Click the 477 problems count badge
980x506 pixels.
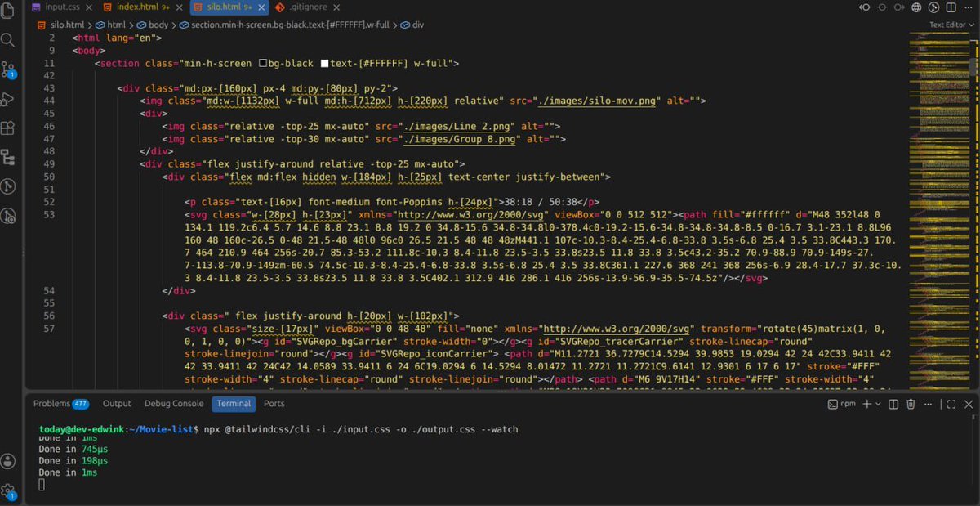tap(81, 404)
